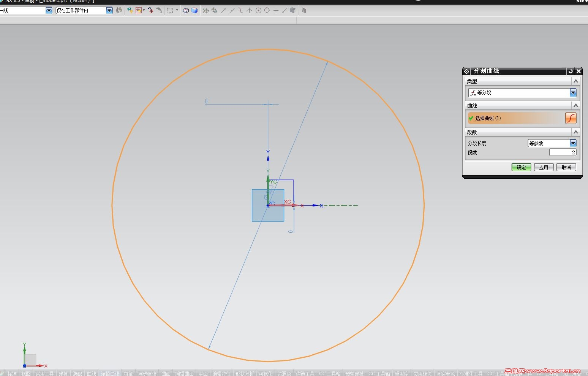Switch to the 编辑特征 toolbar tab

(222, 373)
